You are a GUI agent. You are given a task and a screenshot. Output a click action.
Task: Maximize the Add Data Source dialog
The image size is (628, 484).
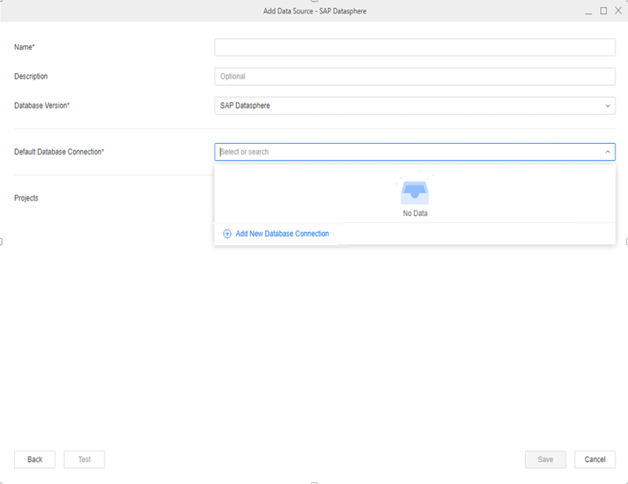click(x=603, y=10)
